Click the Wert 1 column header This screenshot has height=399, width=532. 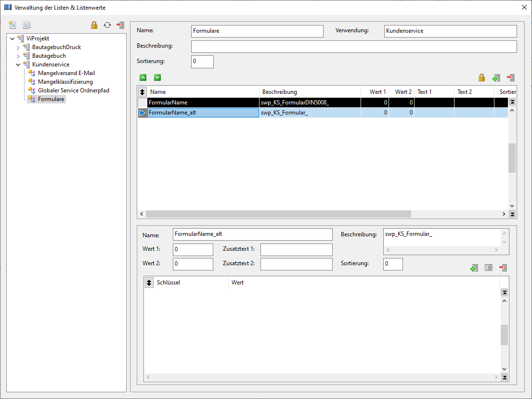pyautogui.click(x=375, y=91)
